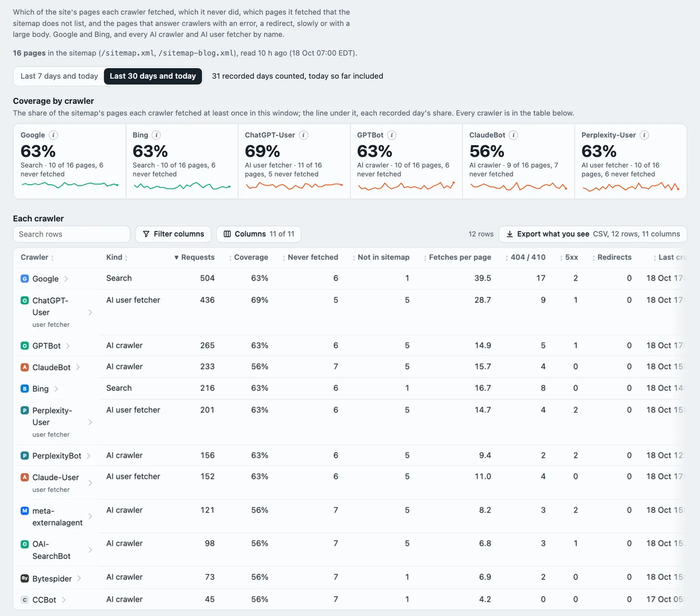This screenshot has height=616, width=700.
Task: Sort by Not in sitemap column header
Action: (x=380, y=257)
